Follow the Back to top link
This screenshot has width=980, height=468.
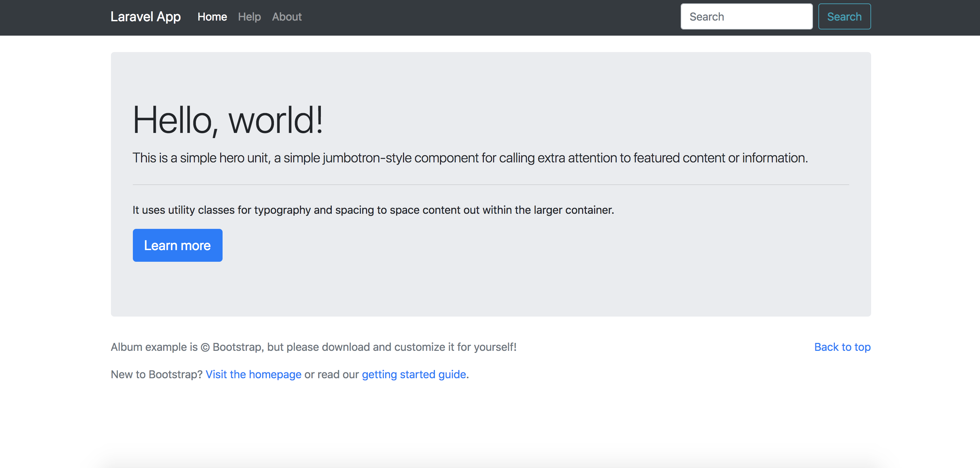(x=842, y=347)
